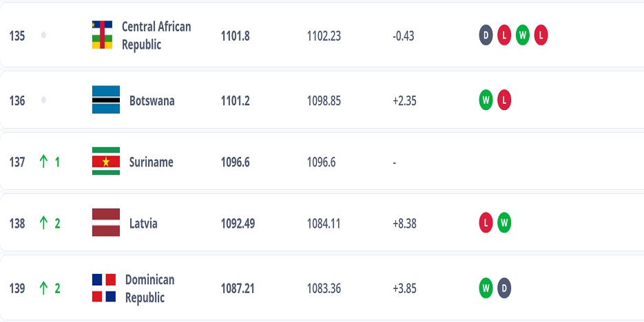
Task: Click Botswana's red loss result badge
Action: (x=504, y=100)
